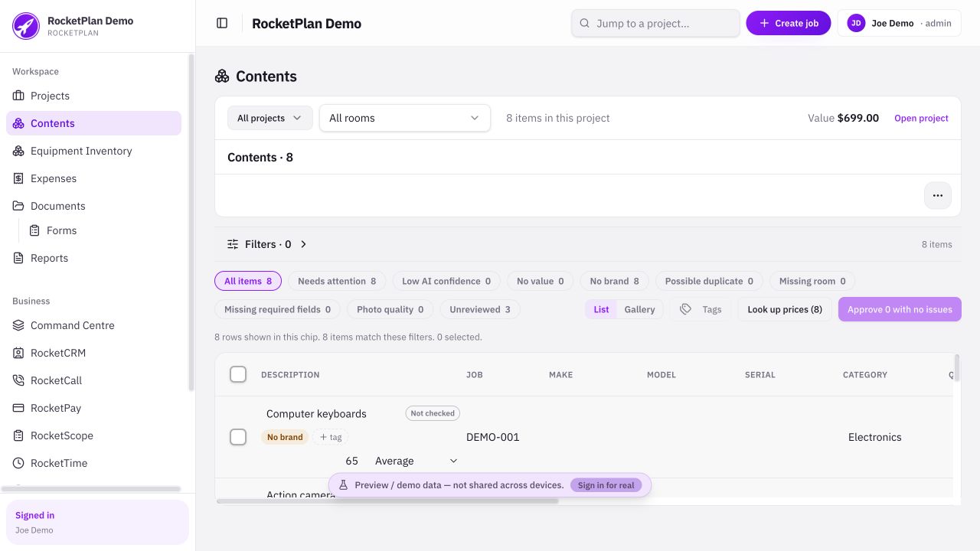Open the All projects dropdown
Viewport: 980px width, 551px height.
point(270,118)
